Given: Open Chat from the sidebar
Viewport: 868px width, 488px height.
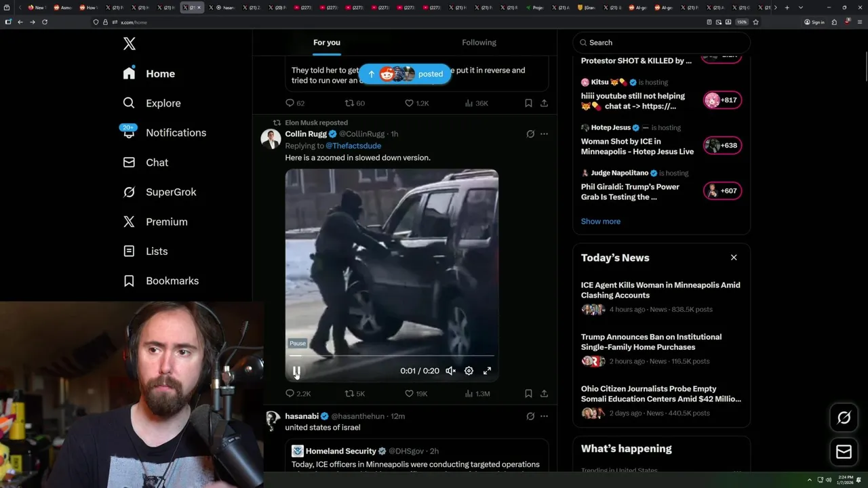Looking at the screenshot, I should pyautogui.click(x=146, y=162).
